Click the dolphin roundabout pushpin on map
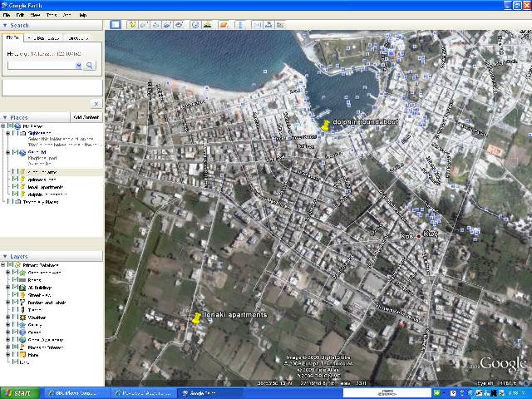 pyautogui.click(x=325, y=126)
